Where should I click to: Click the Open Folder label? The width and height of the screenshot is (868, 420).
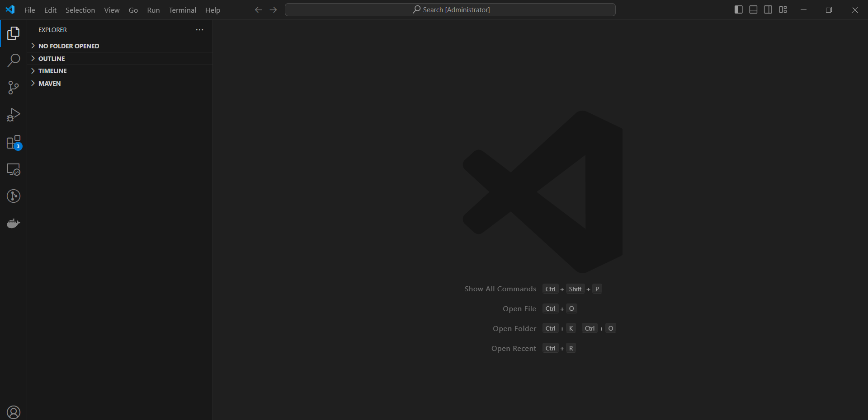pyautogui.click(x=514, y=329)
